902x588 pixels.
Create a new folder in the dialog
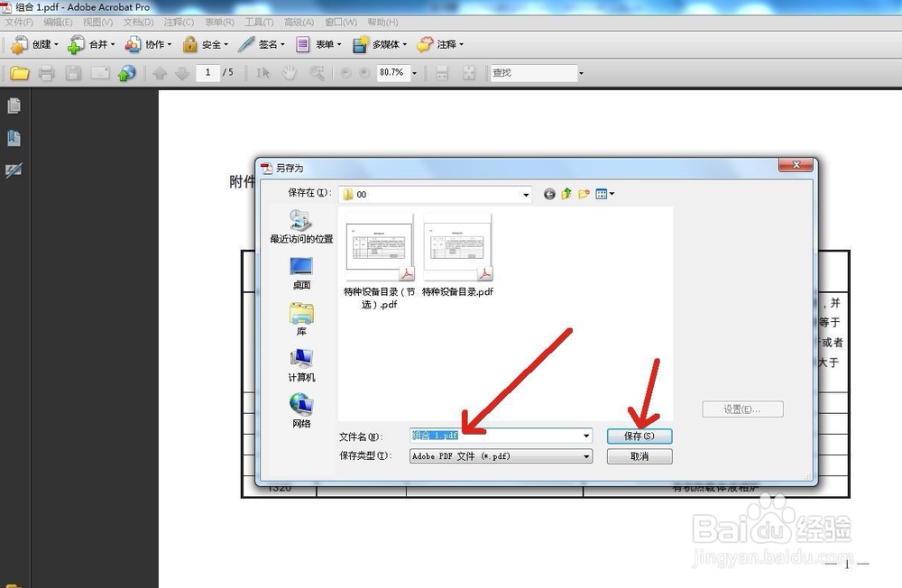[583, 194]
